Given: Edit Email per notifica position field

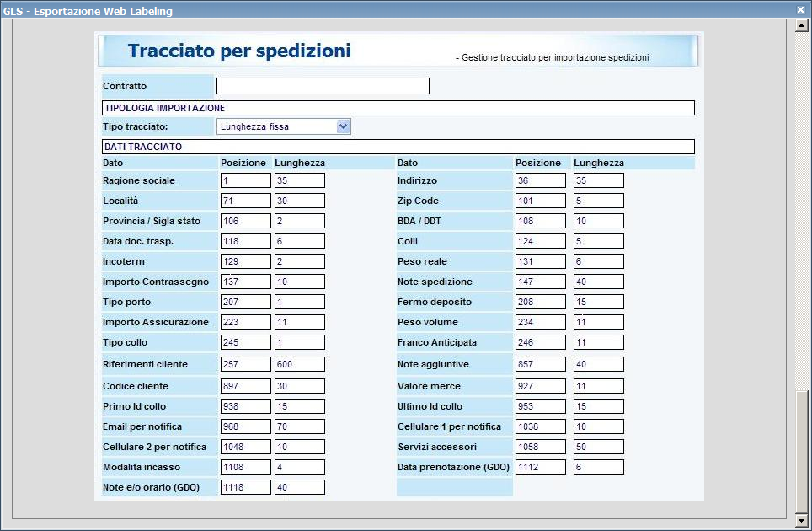Looking at the screenshot, I should [x=245, y=426].
